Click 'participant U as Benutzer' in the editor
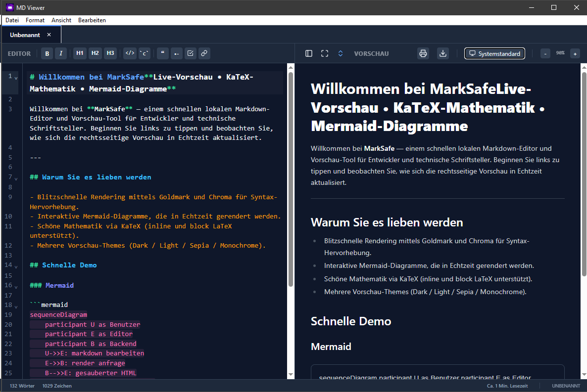The image size is (587, 392). tap(93, 325)
